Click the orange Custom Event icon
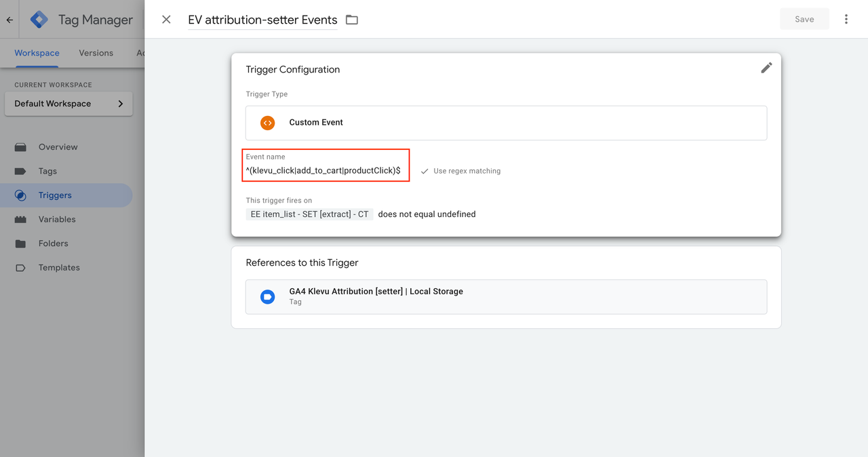Screen dimensions: 868x457 (267, 123)
